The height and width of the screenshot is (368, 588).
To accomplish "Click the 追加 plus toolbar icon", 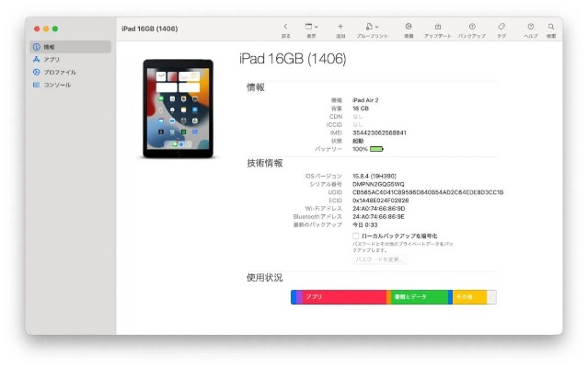I will coord(340,27).
